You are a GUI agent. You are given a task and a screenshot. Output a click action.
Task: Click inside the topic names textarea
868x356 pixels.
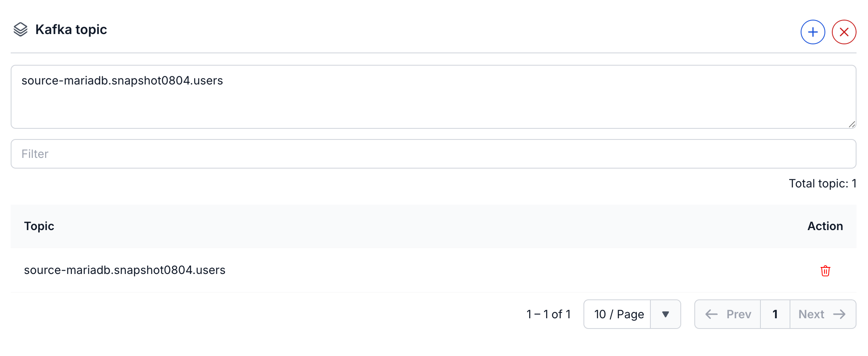tap(433, 97)
